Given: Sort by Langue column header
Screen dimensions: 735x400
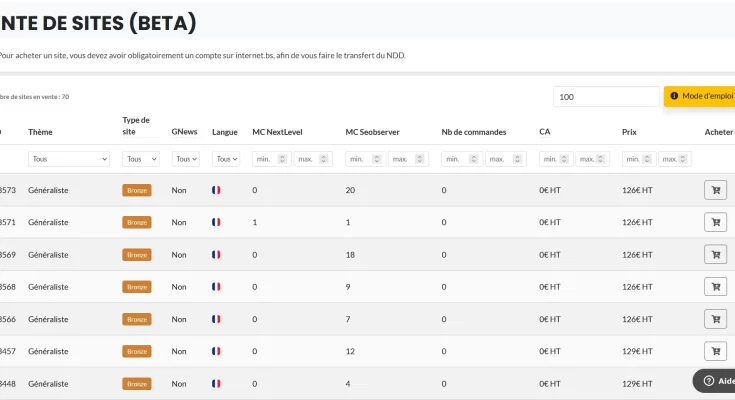Looking at the screenshot, I should (x=225, y=132).
